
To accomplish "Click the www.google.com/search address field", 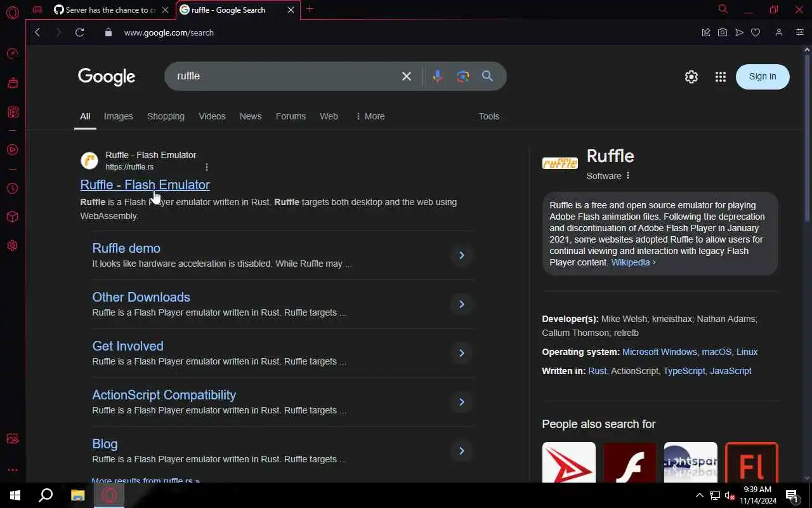I will point(169,32).
